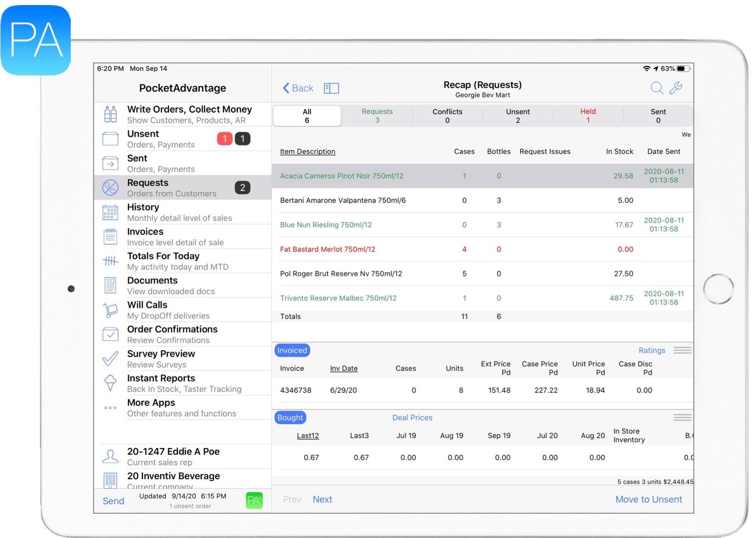Viewport: 756px width, 538px height.
Task: Tap the Send button
Action: [x=113, y=501]
